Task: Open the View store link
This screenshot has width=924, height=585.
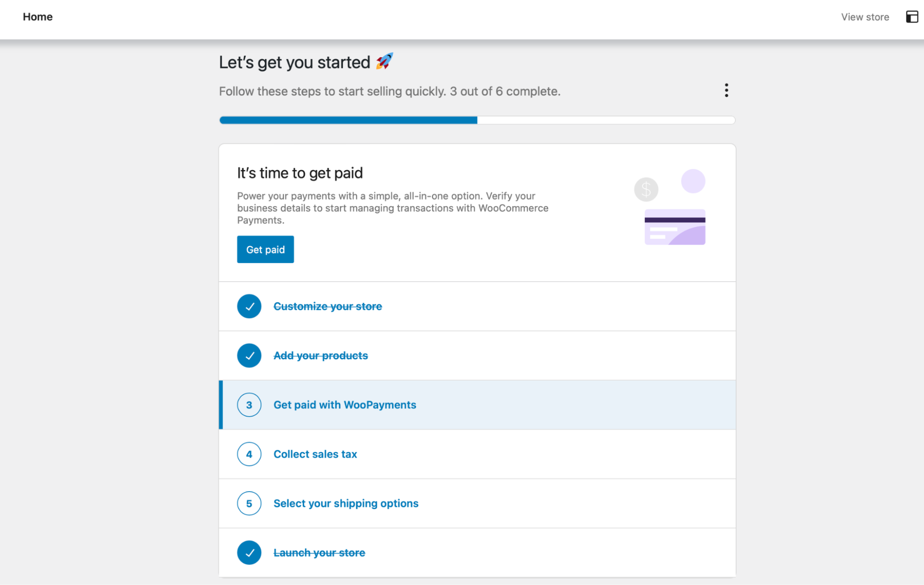Action: tap(865, 17)
